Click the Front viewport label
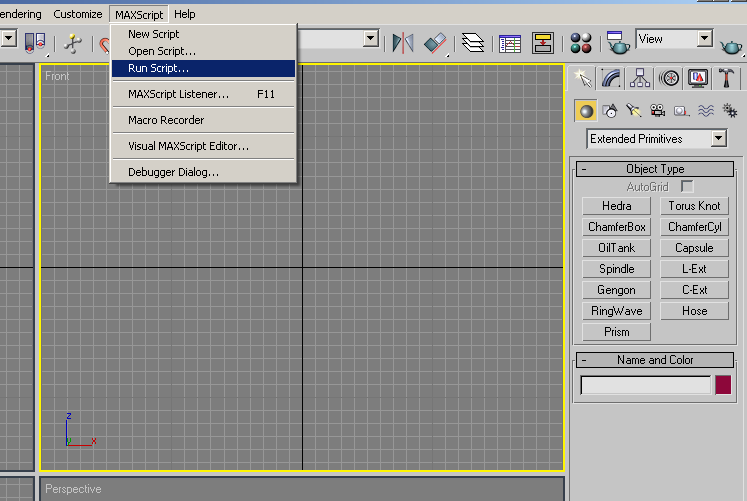747x501 pixels. point(57,76)
